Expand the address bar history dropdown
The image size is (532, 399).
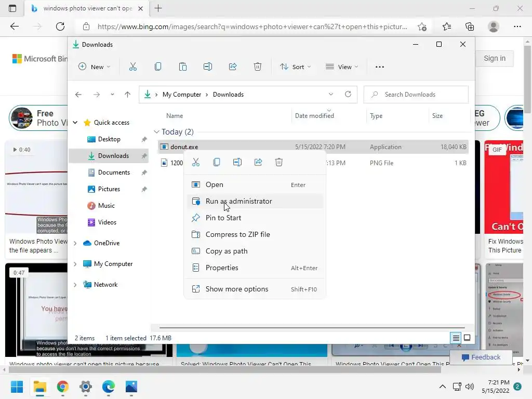(x=331, y=95)
